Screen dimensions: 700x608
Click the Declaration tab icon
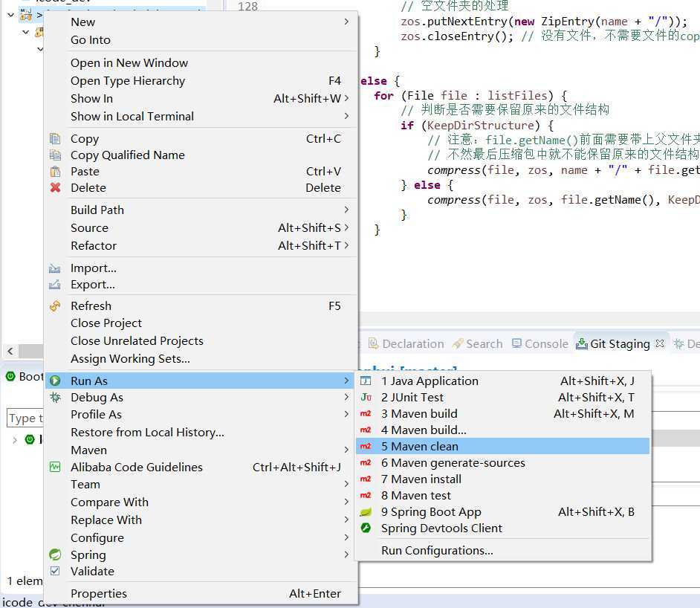tap(373, 343)
